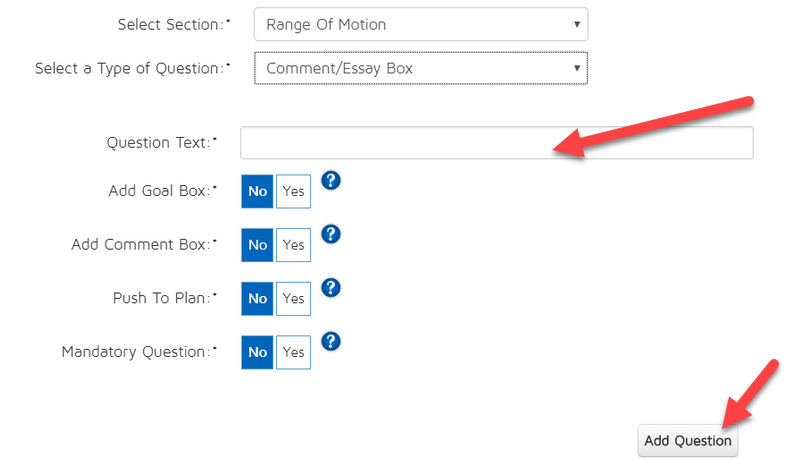Mark Mandatory Question as Yes
Screen dimensions: 810x471
[x=293, y=353]
